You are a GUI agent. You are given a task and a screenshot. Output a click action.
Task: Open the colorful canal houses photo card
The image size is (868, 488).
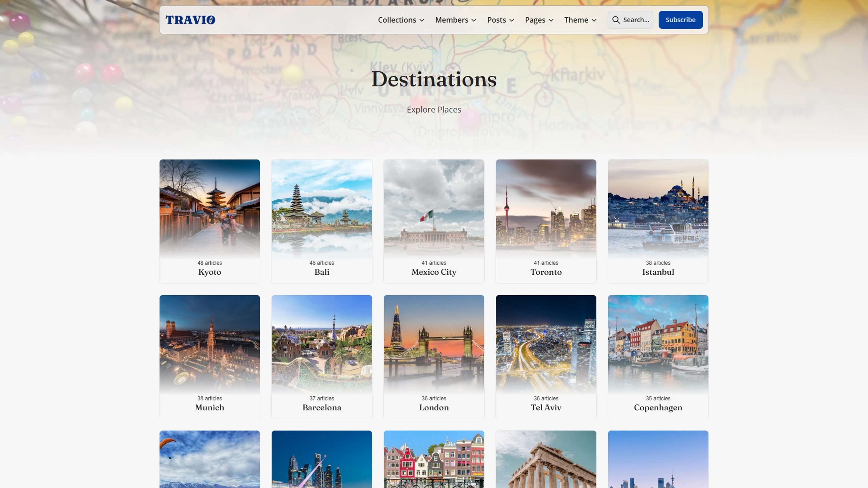click(x=434, y=459)
